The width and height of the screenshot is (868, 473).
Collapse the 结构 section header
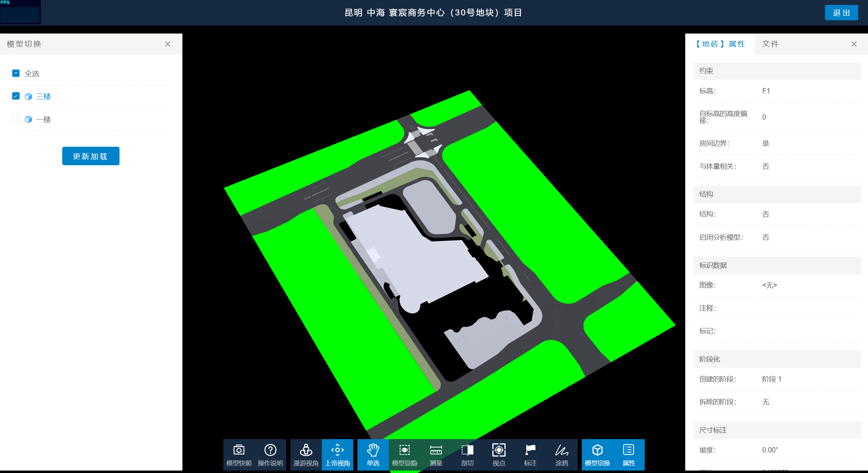[777, 194]
